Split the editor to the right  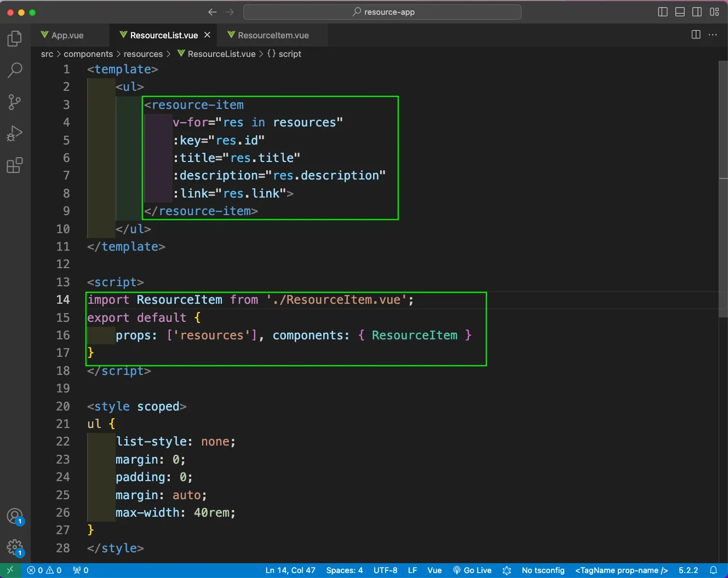pyautogui.click(x=696, y=35)
